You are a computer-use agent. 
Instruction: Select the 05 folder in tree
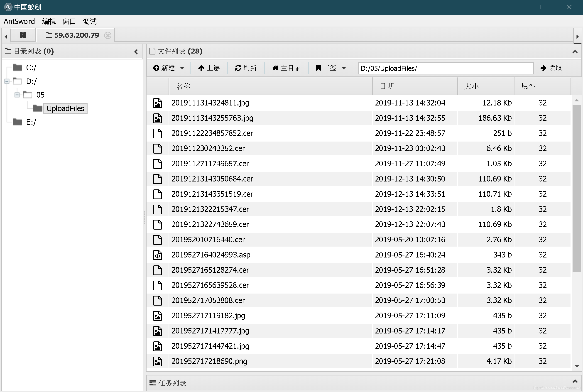[x=40, y=95]
